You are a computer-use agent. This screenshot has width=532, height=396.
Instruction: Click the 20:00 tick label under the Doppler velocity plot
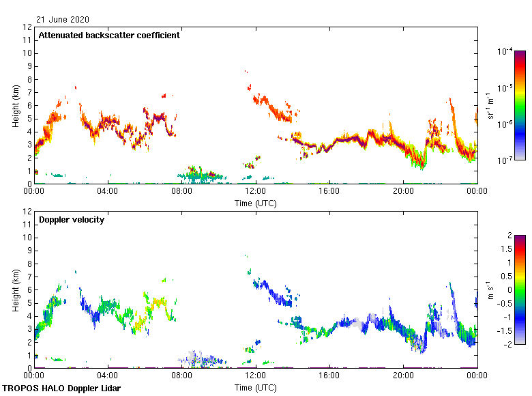click(402, 376)
